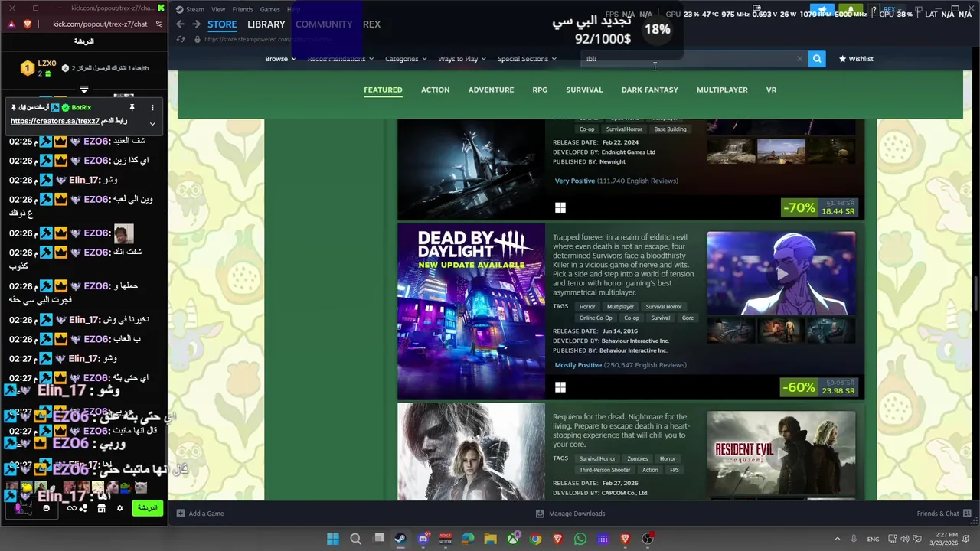Select the ACTION category tab
Screen dimensions: 980x551
click(x=435, y=90)
